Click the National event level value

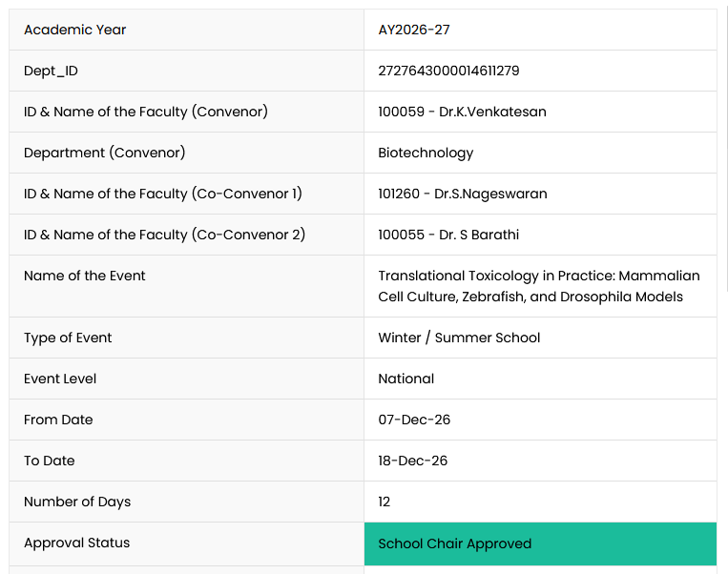406,379
